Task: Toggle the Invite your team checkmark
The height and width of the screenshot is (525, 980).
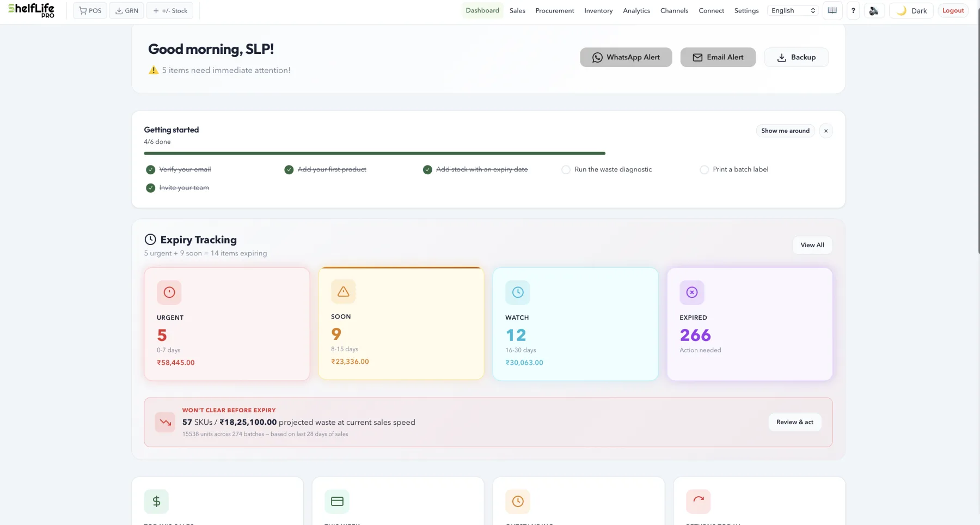Action: point(151,188)
